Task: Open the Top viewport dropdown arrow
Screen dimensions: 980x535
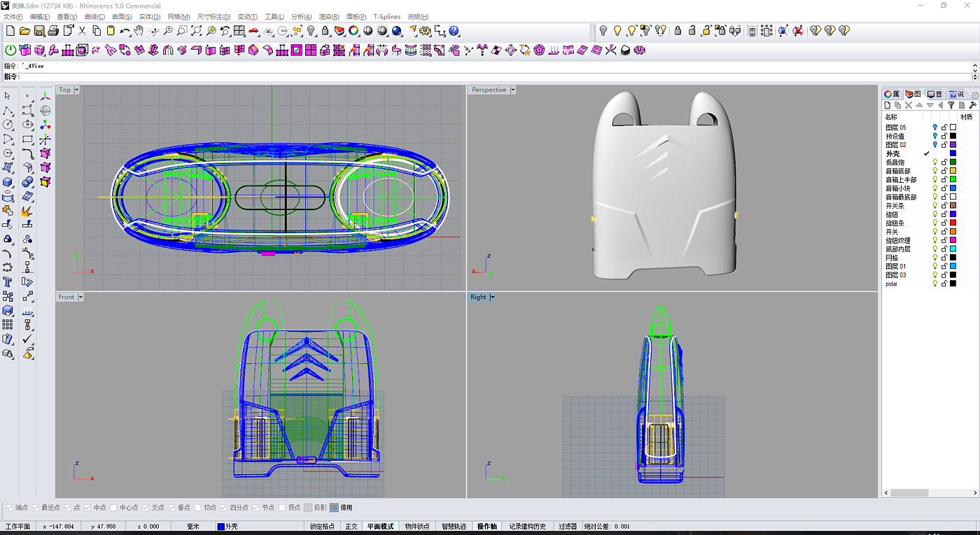Action: pyautogui.click(x=76, y=90)
